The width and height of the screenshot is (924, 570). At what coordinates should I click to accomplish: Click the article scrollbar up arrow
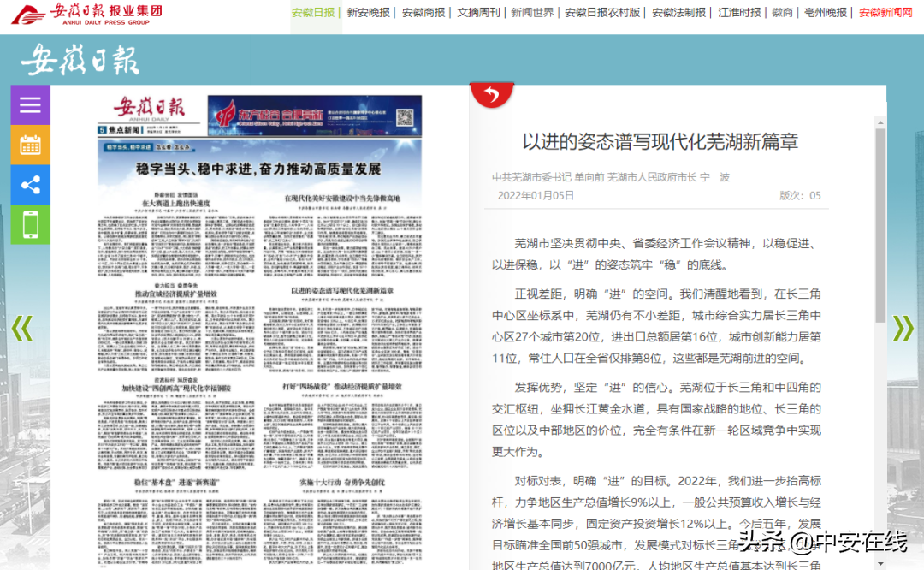[880, 122]
